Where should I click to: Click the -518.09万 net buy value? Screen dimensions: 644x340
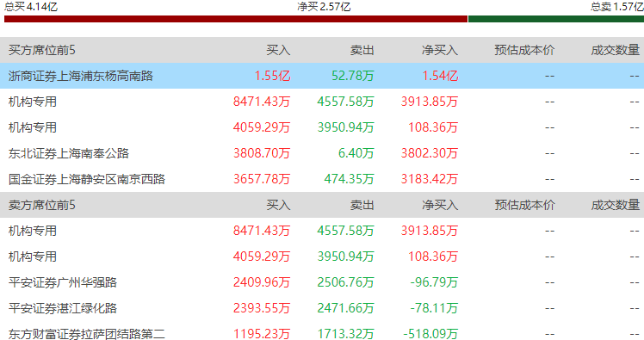(x=430, y=334)
